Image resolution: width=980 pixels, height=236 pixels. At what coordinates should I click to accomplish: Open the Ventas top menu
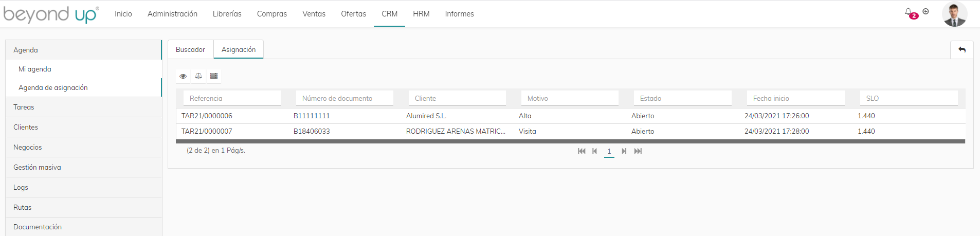[x=314, y=14]
